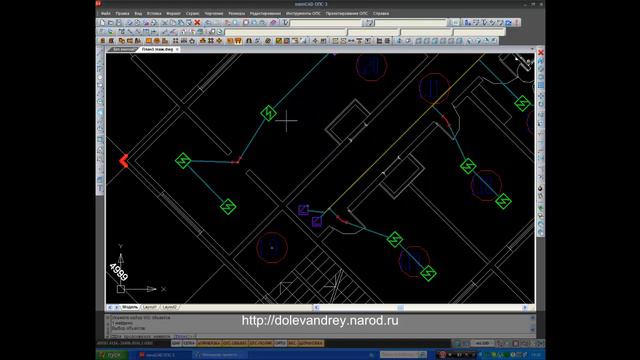Screen dimensions: 640x360
Task: Open the second combo box in top toolbar
Action: coord(411,23)
